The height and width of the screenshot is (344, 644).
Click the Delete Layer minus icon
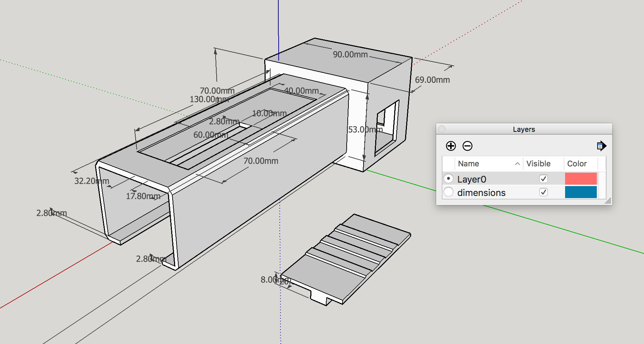point(467,146)
